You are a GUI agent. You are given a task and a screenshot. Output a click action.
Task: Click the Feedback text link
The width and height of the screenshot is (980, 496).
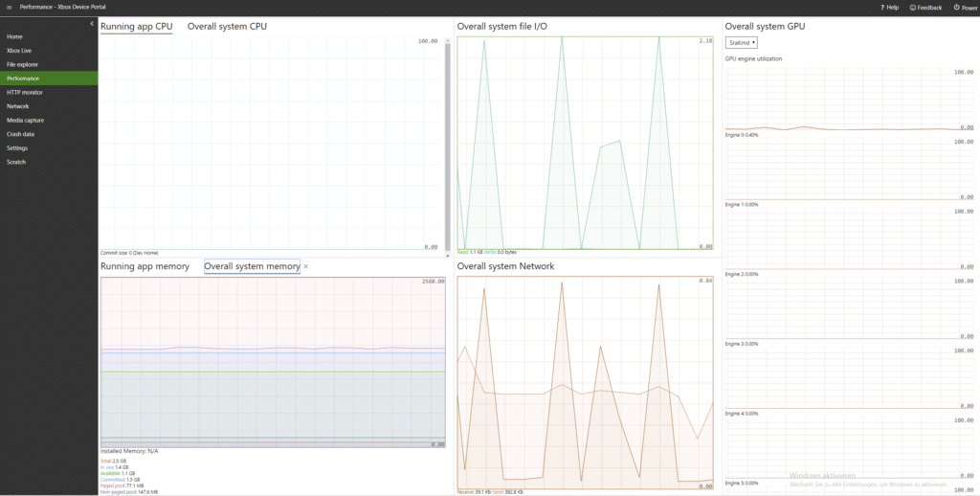930,8
